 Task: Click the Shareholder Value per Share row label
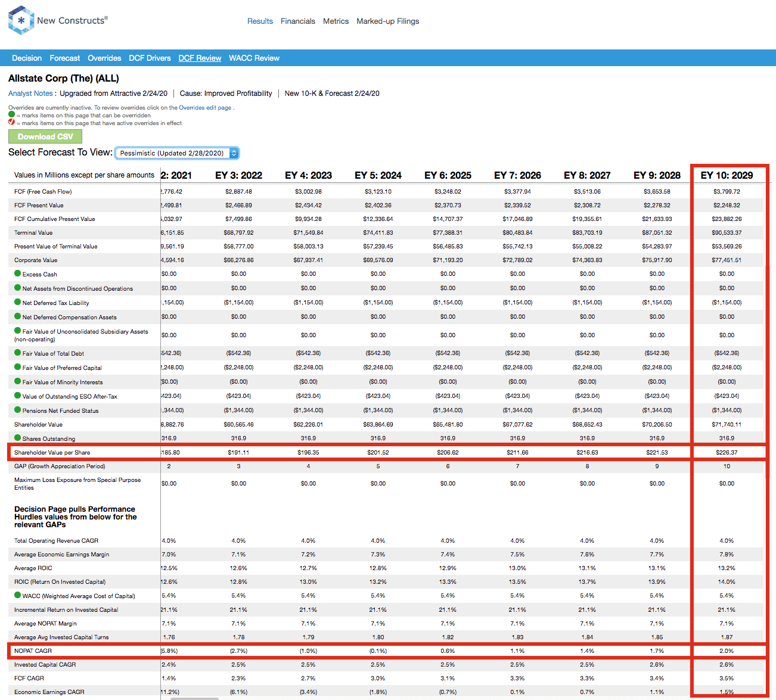click(x=52, y=453)
